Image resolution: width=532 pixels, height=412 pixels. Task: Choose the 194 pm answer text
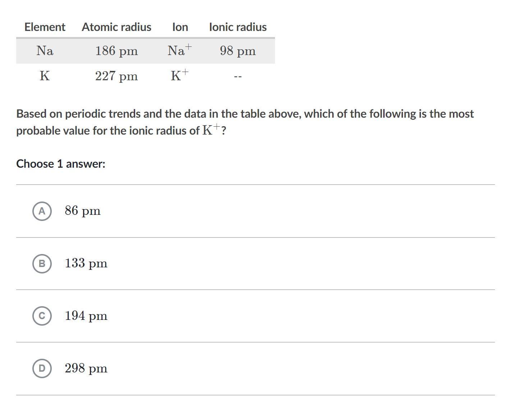86,316
